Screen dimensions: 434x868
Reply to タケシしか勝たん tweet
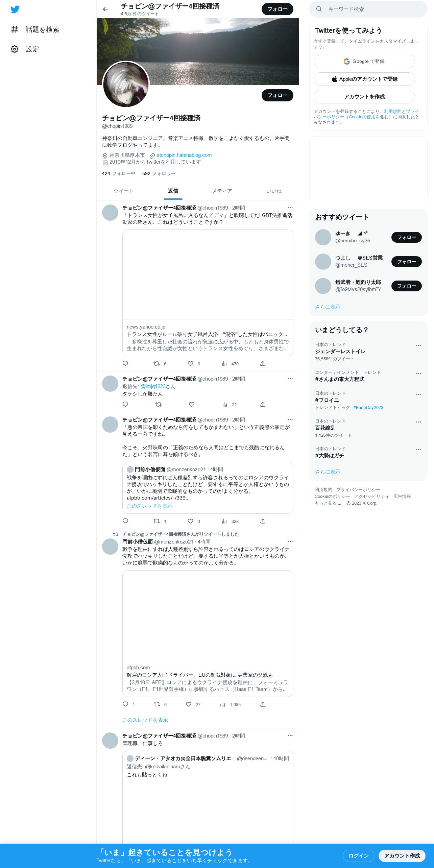(125, 404)
